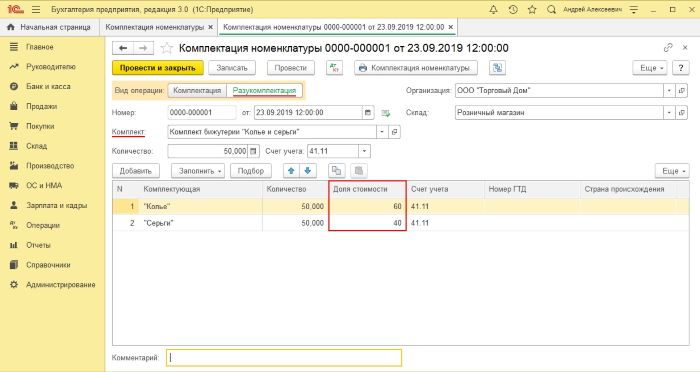Open notifications bell icon

pyautogui.click(x=493, y=9)
